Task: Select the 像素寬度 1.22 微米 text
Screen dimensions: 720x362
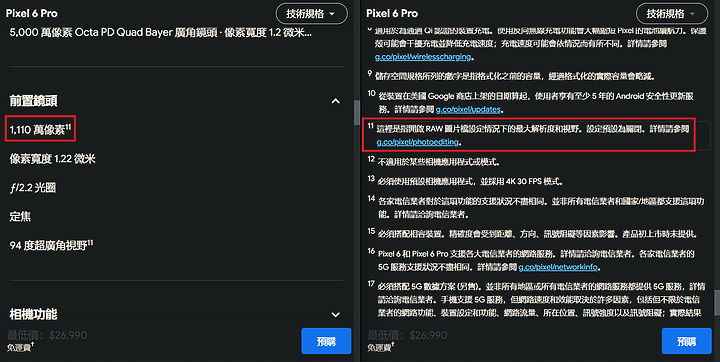Action: [53, 159]
